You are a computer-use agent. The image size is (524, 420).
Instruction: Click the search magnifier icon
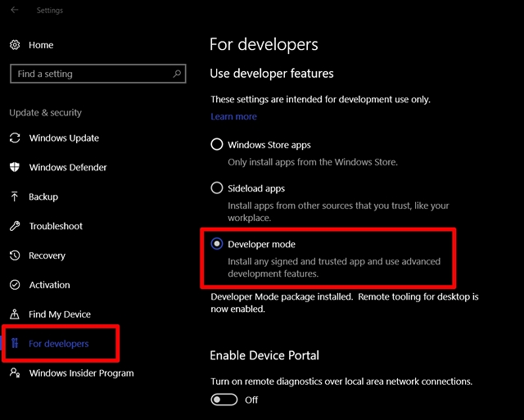point(177,74)
